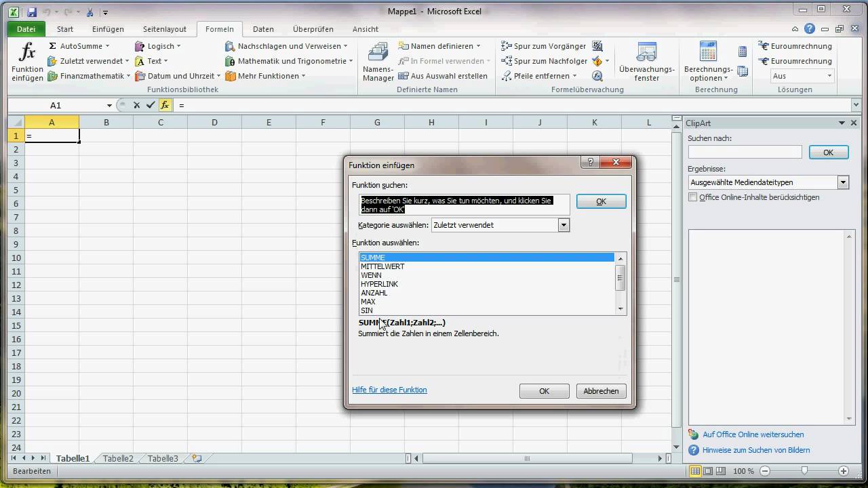
Task: Open Ausgewählte Mediendateitypen dropdown
Action: coord(843,182)
